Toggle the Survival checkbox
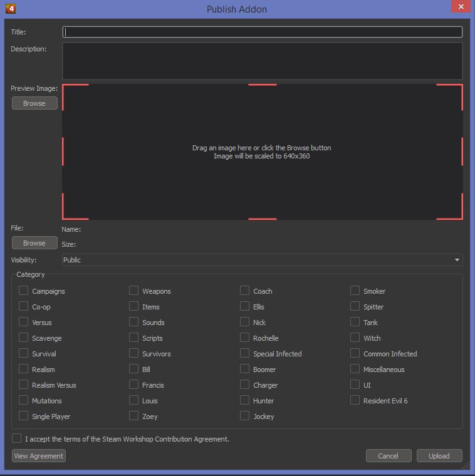Image resolution: width=475 pixels, height=476 pixels. (23, 353)
